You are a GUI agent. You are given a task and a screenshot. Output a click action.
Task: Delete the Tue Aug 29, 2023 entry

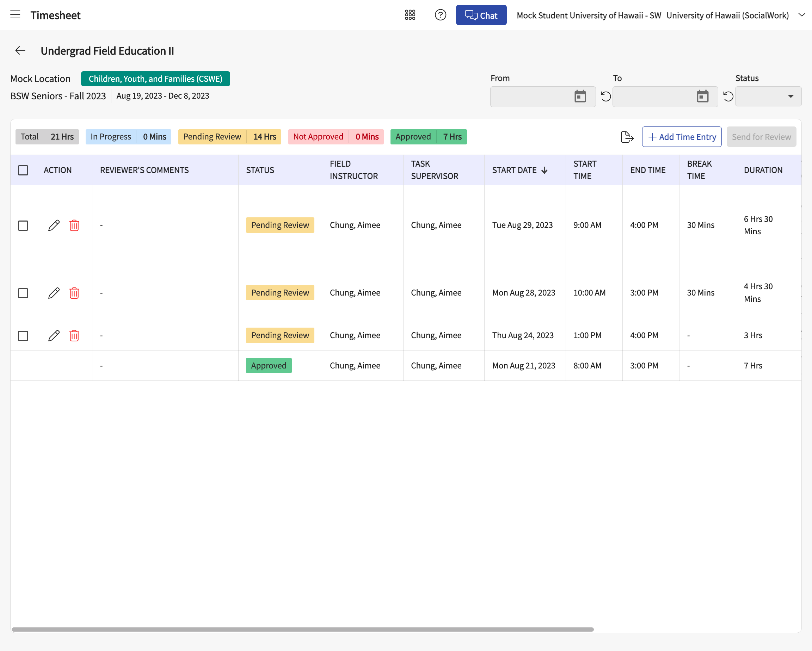click(x=74, y=225)
